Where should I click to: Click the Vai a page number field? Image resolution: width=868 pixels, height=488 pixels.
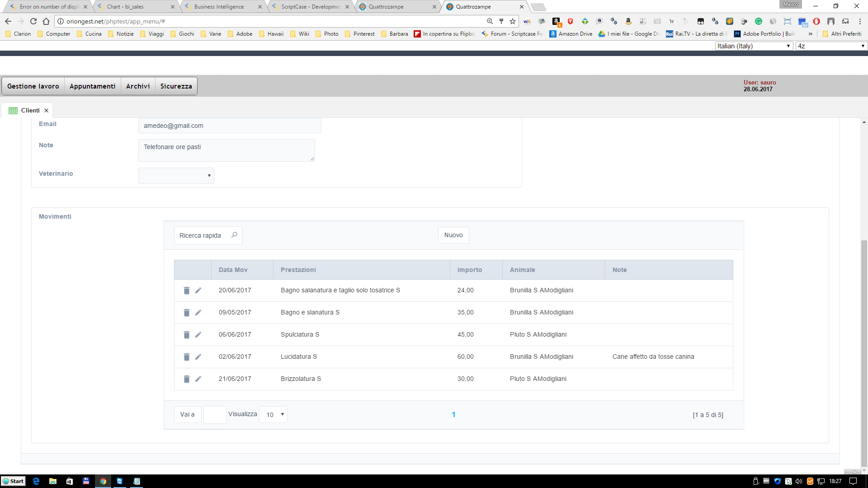(x=215, y=414)
